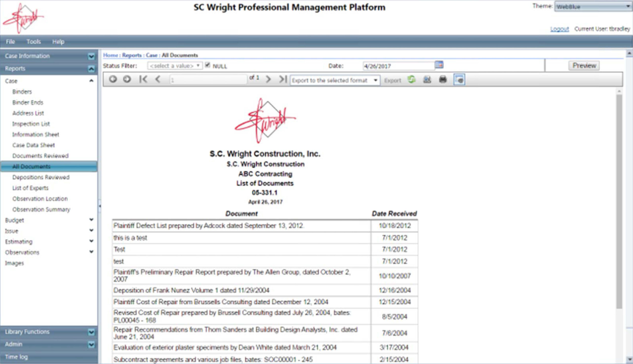Click the date cell 12/15/2004
This screenshot has width=633, height=364.
pyautogui.click(x=394, y=302)
